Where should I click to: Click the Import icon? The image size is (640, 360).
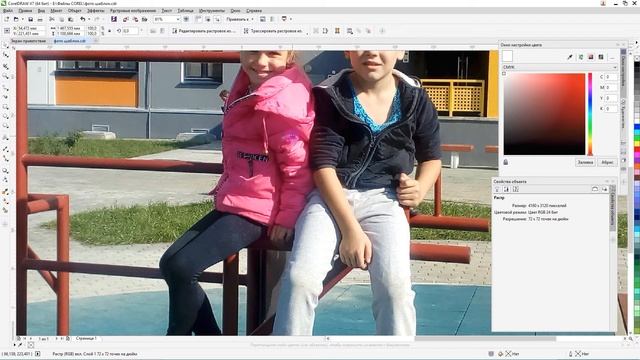click(x=126, y=19)
